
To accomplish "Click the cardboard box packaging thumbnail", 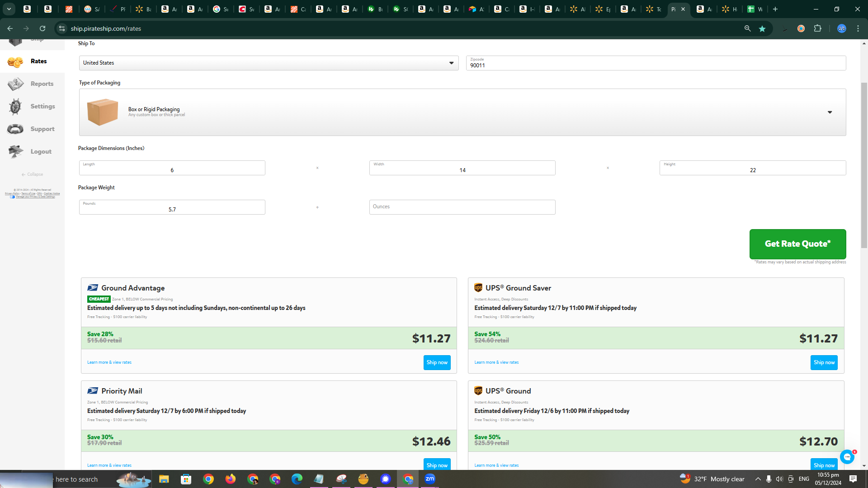I will [x=103, y=112].
